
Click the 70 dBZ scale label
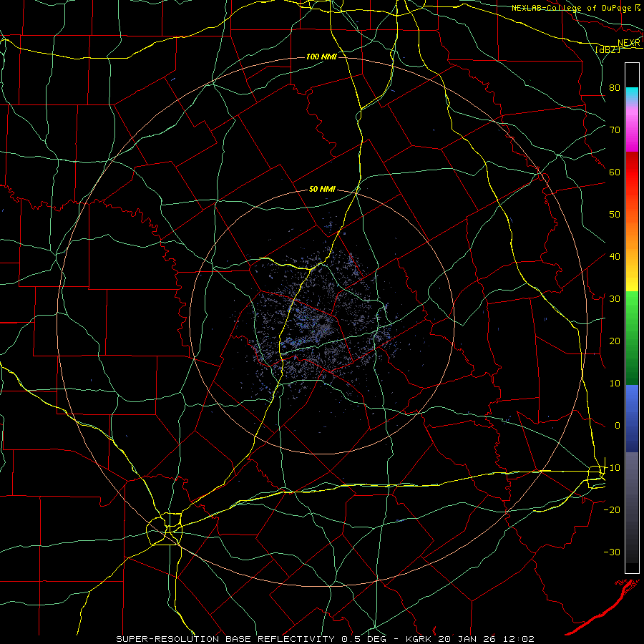615,130
